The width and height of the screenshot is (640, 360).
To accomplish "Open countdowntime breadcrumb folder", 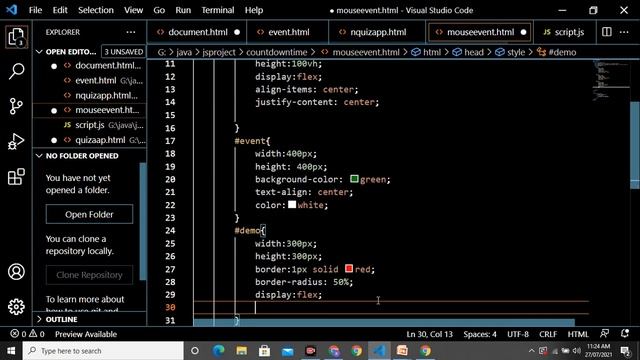I will click(276, 52).
